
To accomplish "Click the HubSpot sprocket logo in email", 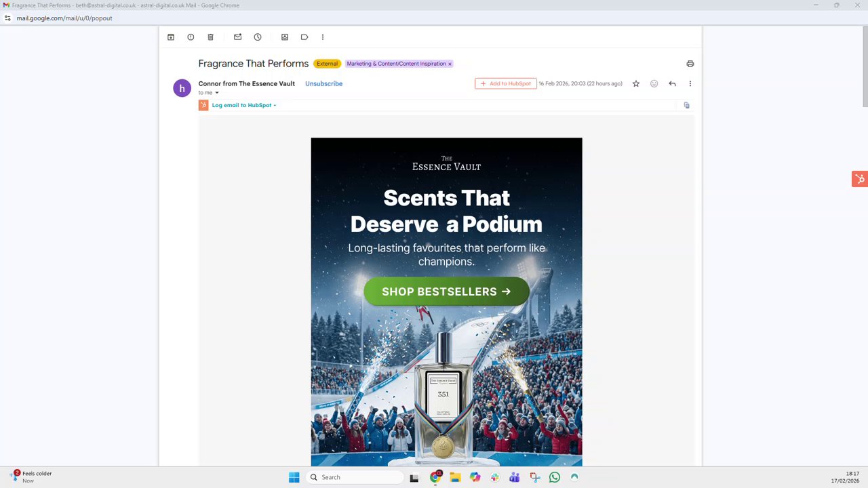I will click(x=203, y=105).
